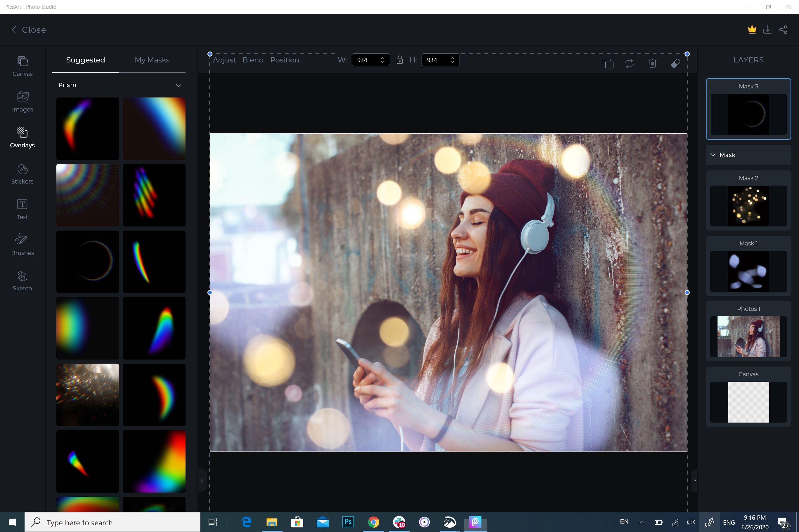This screenshot has height=532, width=799.
Task: Click the duplicate layer icon in toolbar
Action: [608, 64]
